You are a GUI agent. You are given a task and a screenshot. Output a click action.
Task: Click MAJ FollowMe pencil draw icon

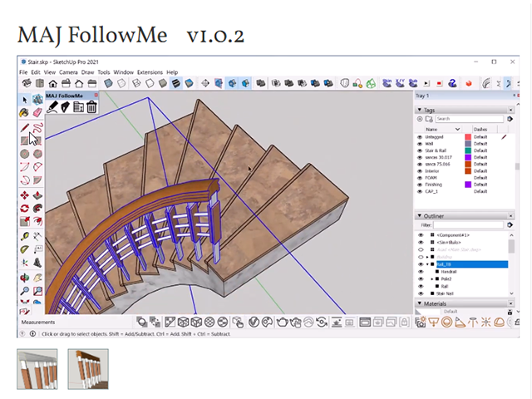[52, 107]
